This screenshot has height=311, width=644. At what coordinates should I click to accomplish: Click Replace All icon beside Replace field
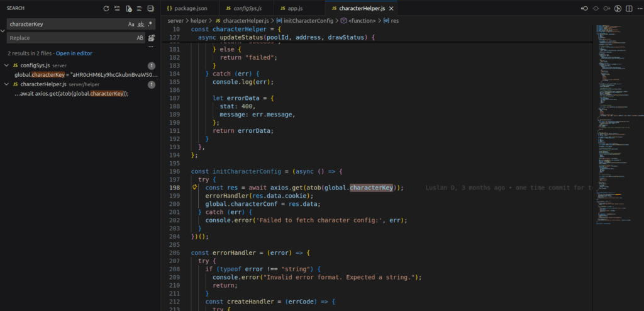[x=151, y=38]
